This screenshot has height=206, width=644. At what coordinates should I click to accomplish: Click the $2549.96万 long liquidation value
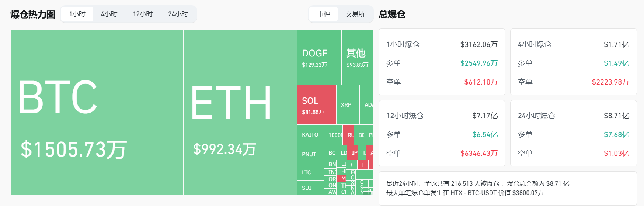coord(479,63)
